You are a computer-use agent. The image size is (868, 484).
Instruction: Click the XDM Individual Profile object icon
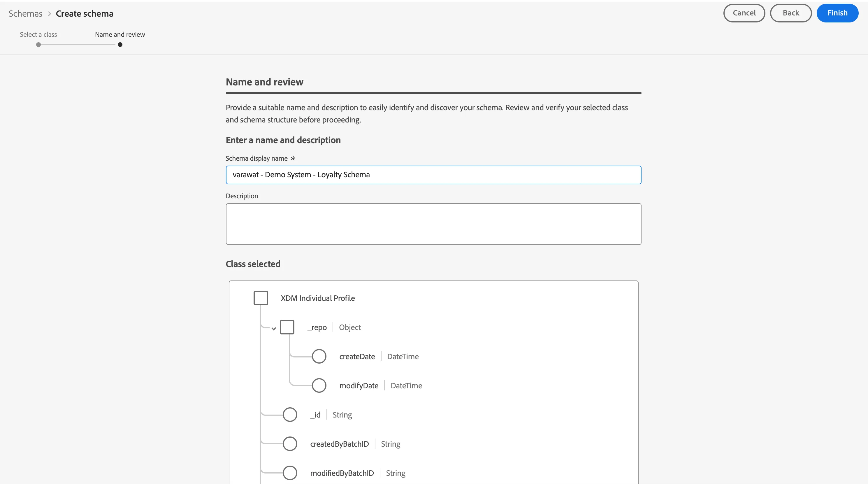[x=261, y=298]
